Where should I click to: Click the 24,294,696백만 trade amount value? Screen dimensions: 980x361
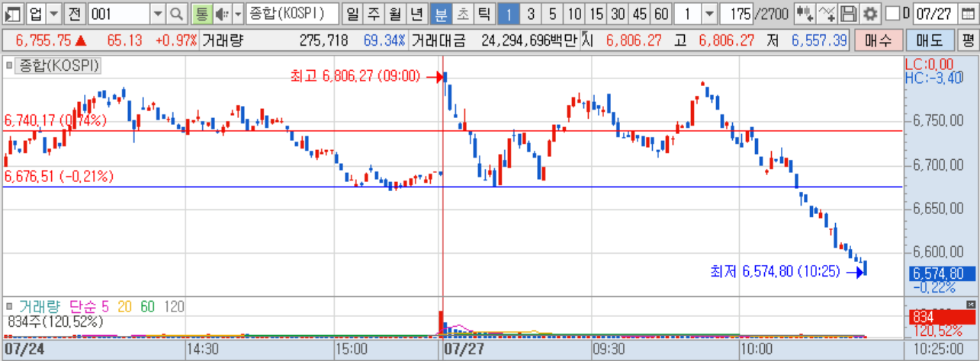(529, 40)
